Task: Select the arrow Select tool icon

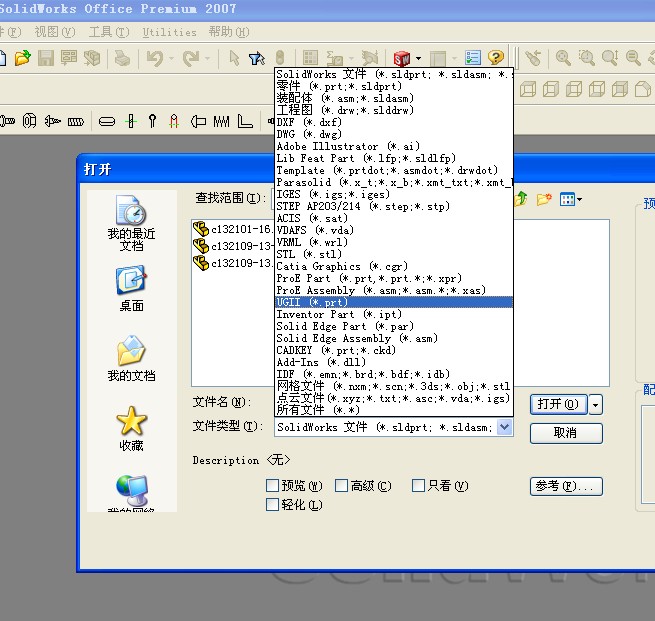Action: click(234, 58)
